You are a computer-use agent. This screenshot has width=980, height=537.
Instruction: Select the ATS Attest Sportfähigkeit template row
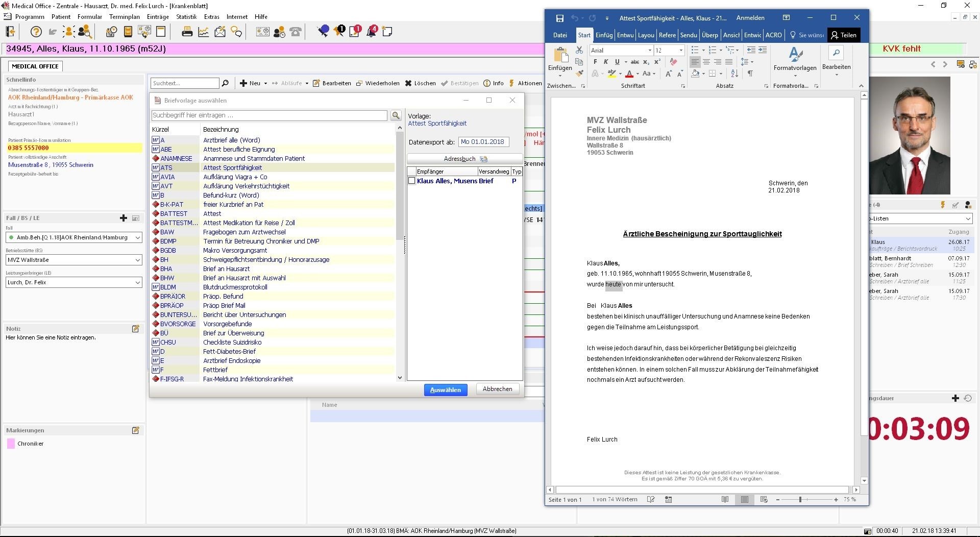273,167
